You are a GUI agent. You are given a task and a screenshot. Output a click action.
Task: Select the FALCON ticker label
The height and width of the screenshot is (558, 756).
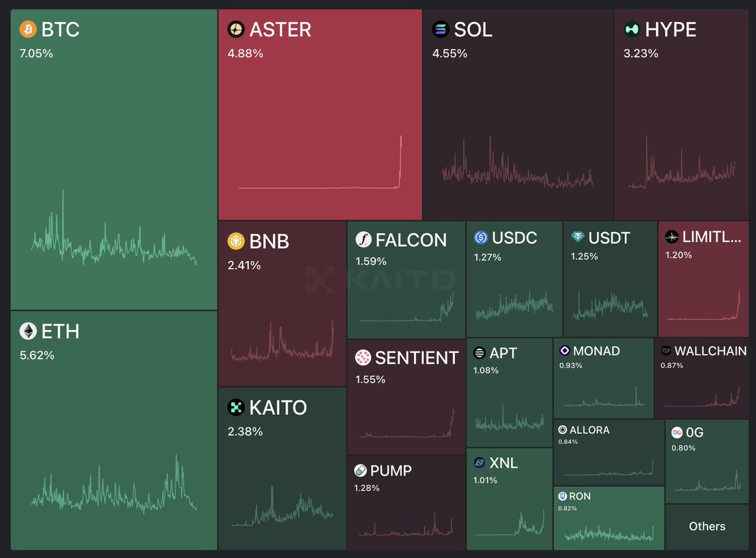[411, 240]
